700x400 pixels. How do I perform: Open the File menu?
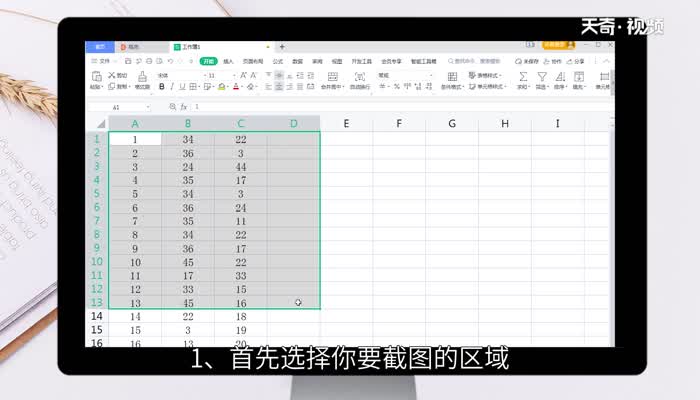point(101,61)
